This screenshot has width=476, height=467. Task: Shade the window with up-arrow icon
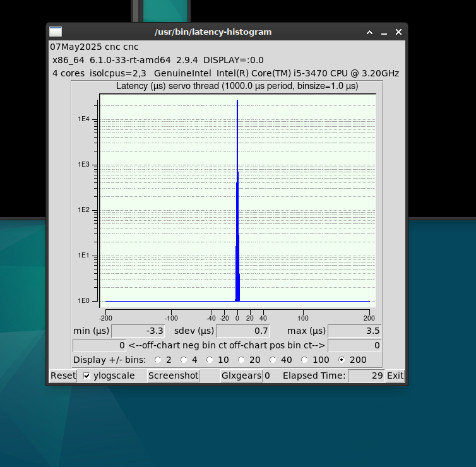[x=369, y=32]
